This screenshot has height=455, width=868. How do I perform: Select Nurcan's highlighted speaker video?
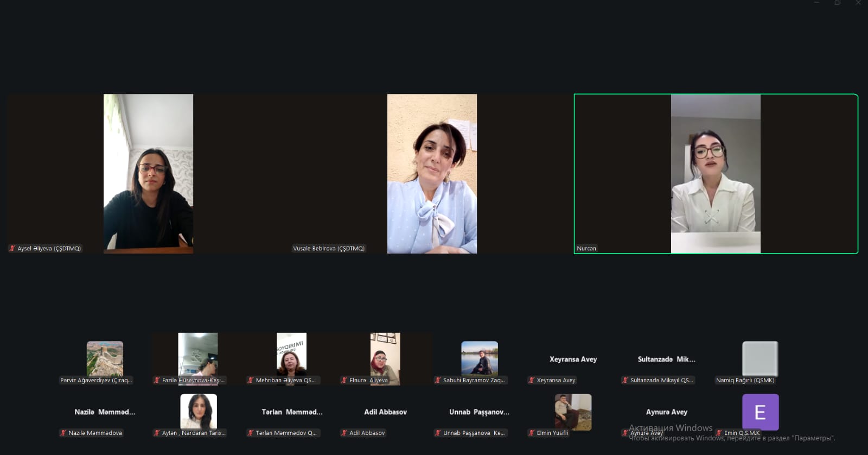[x=716, y=174]
